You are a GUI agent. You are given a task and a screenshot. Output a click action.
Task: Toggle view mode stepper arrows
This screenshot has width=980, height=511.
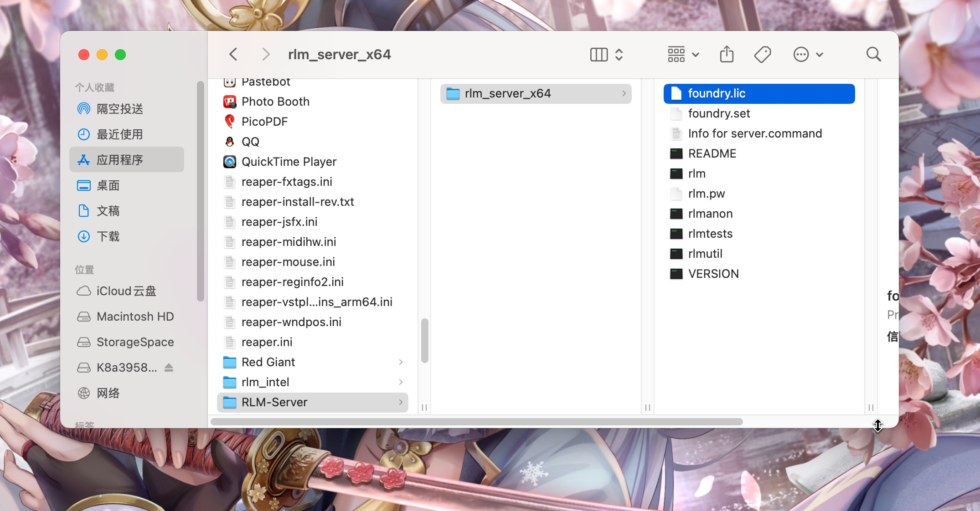point(619,55)
